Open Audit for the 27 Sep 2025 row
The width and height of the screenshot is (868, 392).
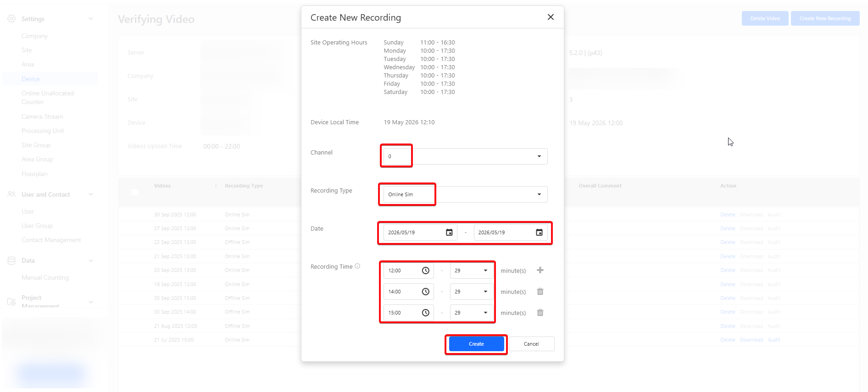tap(774, 228)
